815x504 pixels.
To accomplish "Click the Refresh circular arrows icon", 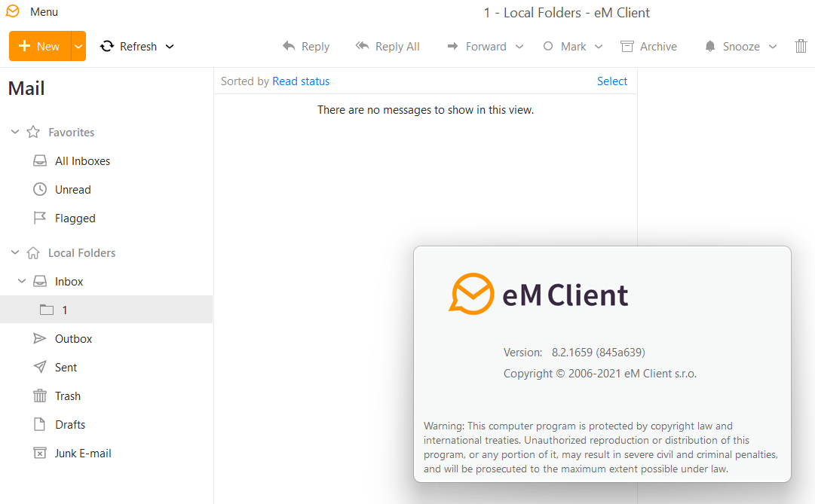I will [x=107, y=46].
